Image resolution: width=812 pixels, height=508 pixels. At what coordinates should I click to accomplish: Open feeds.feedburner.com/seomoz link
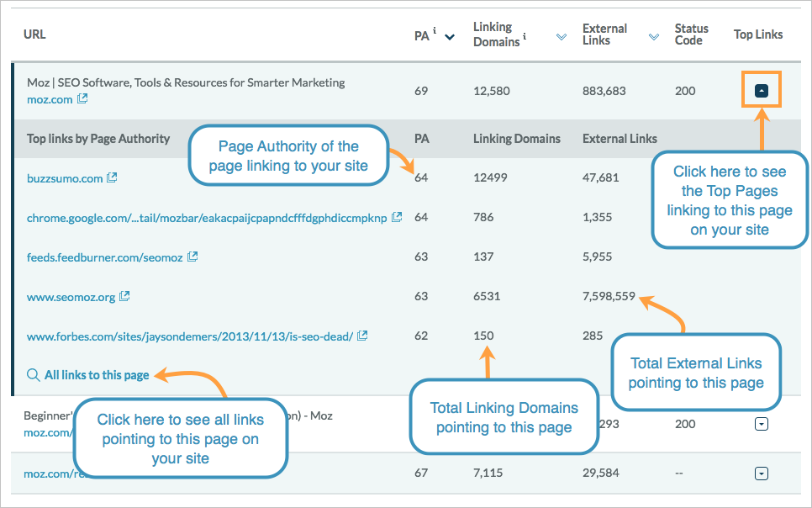point(104,257)
